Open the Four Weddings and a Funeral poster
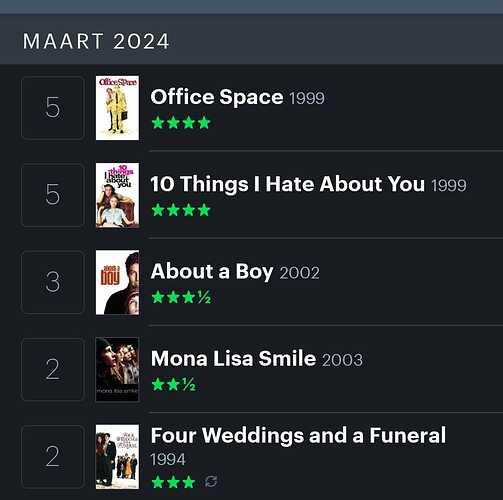The height and width of the screenshot is (500, 503). pyautogui.click(x=117, y=457)
